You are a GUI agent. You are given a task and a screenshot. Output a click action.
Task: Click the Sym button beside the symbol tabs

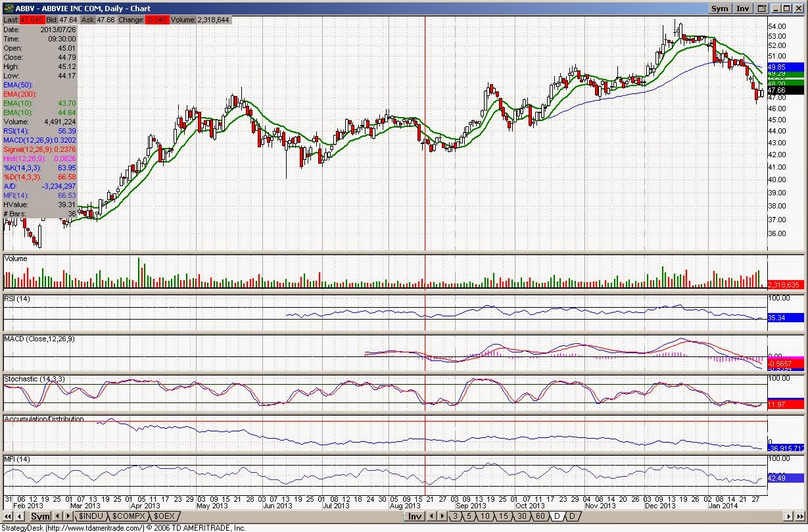(40, 516)
